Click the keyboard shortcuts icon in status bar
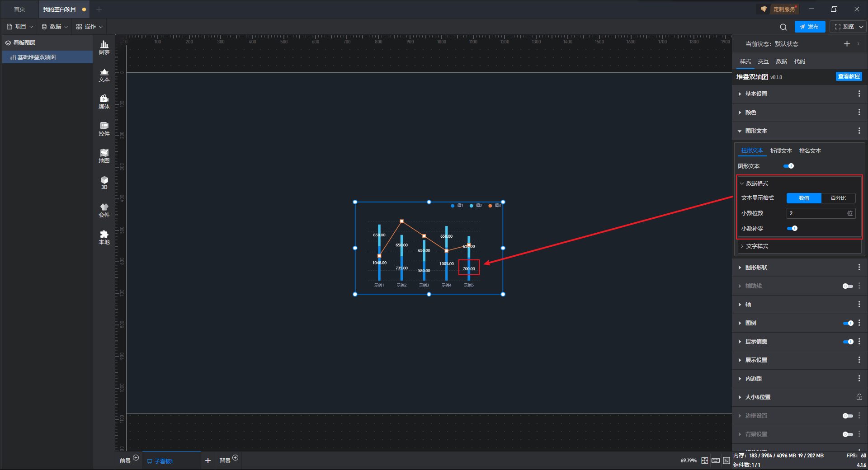 click(x=716, y=461)
